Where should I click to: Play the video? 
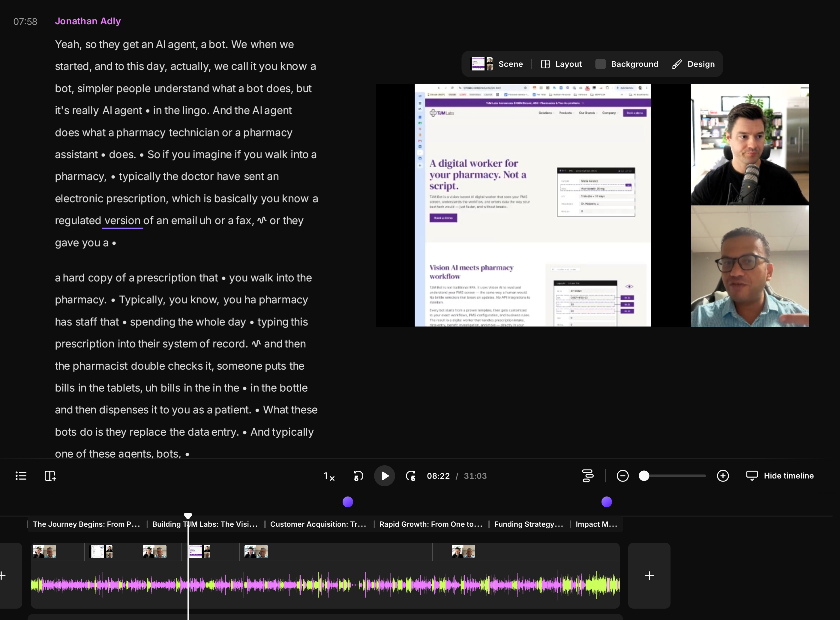point(385,476)
